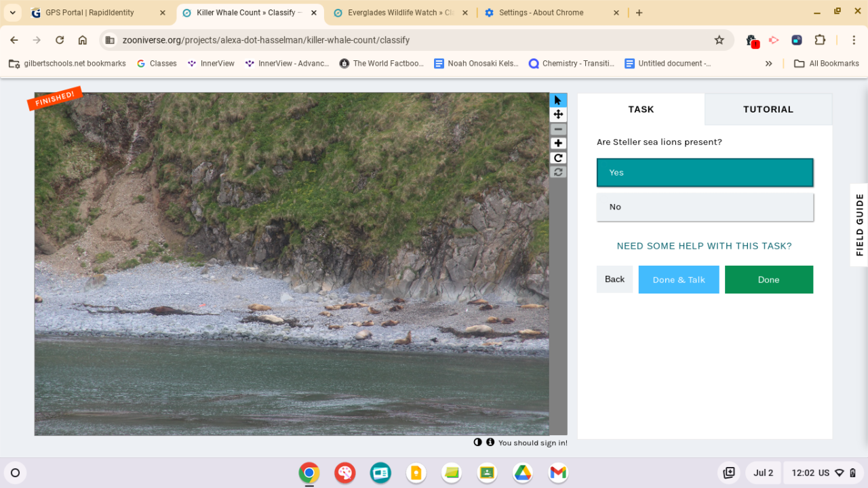Open subject metadata info icon
This screenshot has width=868, height=488.
coord(490,442)
